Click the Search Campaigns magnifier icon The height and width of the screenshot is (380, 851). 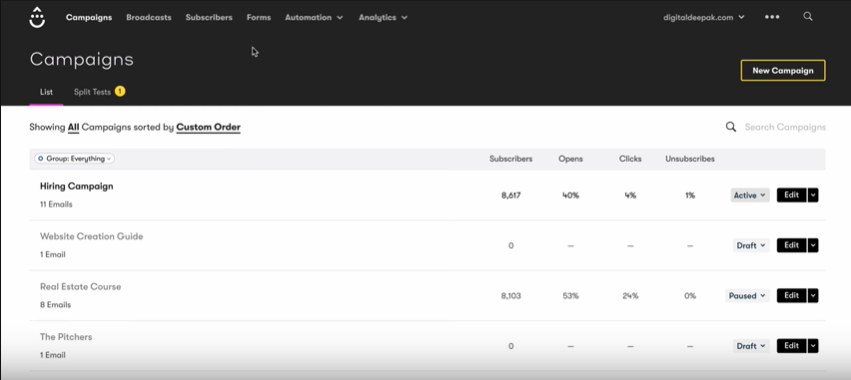pos(731,127)
